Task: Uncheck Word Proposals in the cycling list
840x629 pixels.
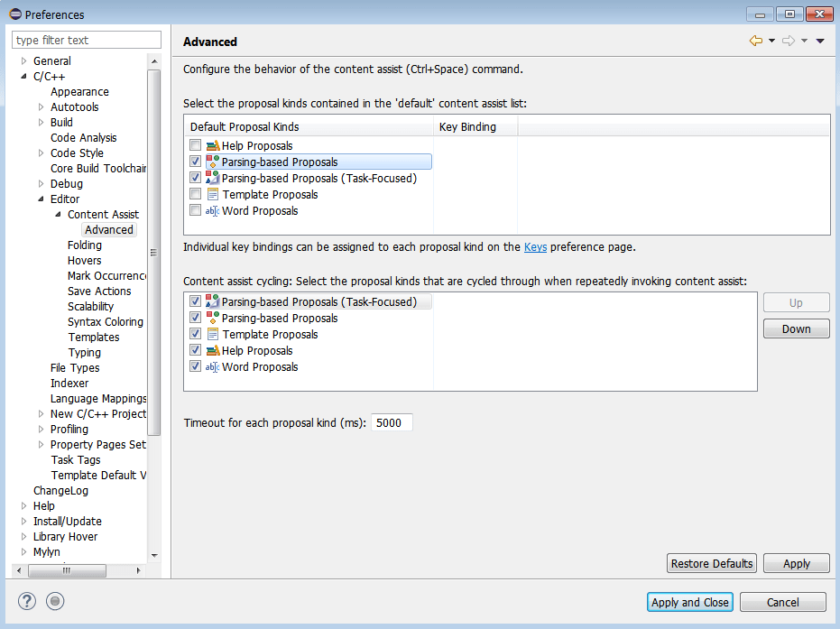Action: tap(196, 365)
